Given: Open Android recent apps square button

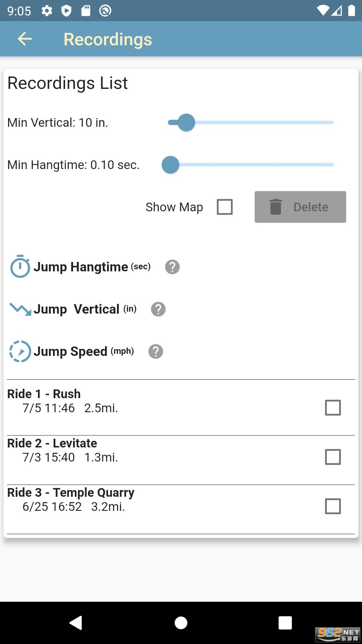Looking at the screenshot, I should click(x=285, y=623).
